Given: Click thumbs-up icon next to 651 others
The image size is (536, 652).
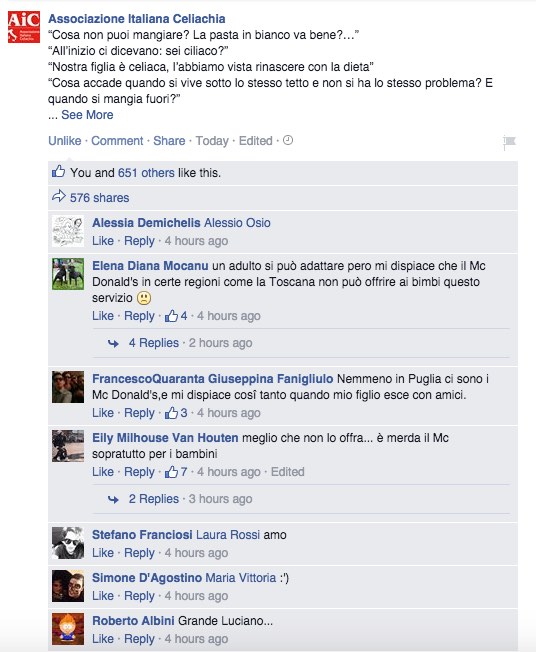Looking at the screenshot, I should [x=58, y=172].
